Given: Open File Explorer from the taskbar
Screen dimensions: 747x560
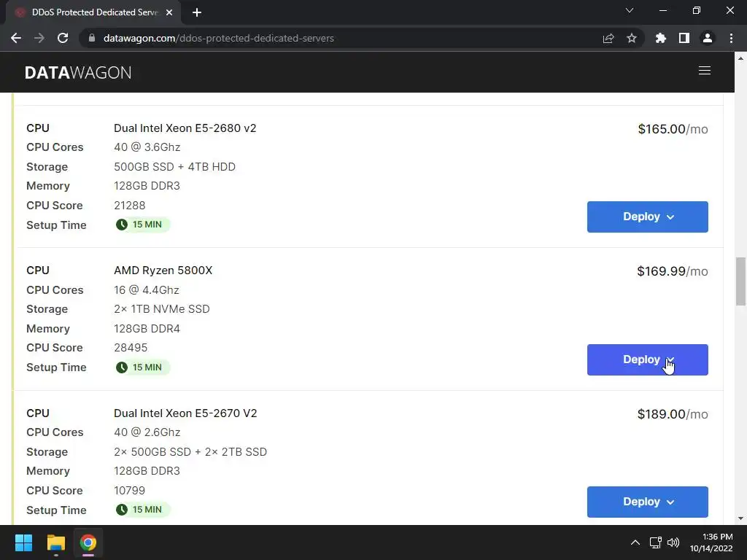Looking at the screenshot, I should click(x=56, y=542).
